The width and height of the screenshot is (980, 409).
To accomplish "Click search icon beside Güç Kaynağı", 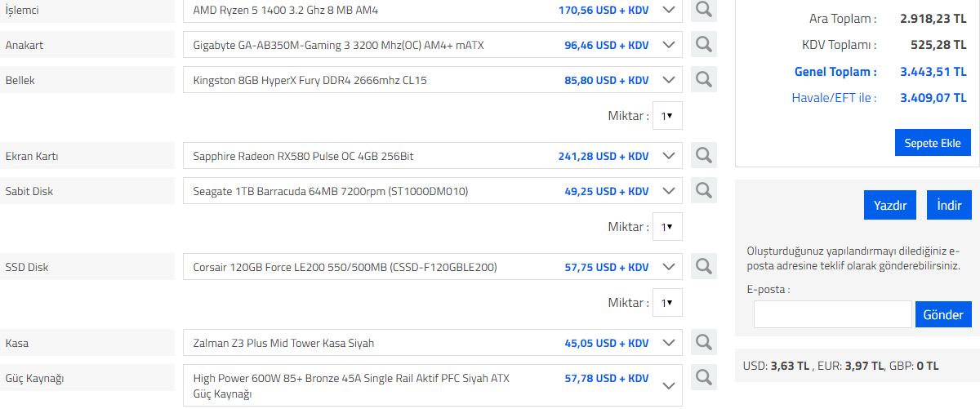I will pos(704,378).
